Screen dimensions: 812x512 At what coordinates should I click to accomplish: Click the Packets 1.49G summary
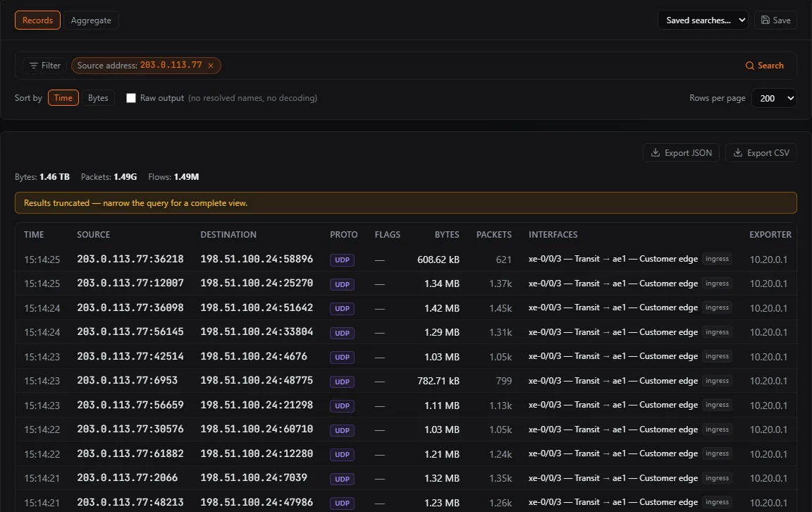(x=109, y=177)
